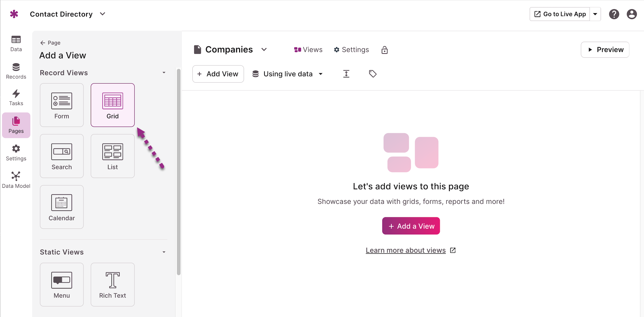Open the user account menu
Screen dimensions: 644x317
632,14
